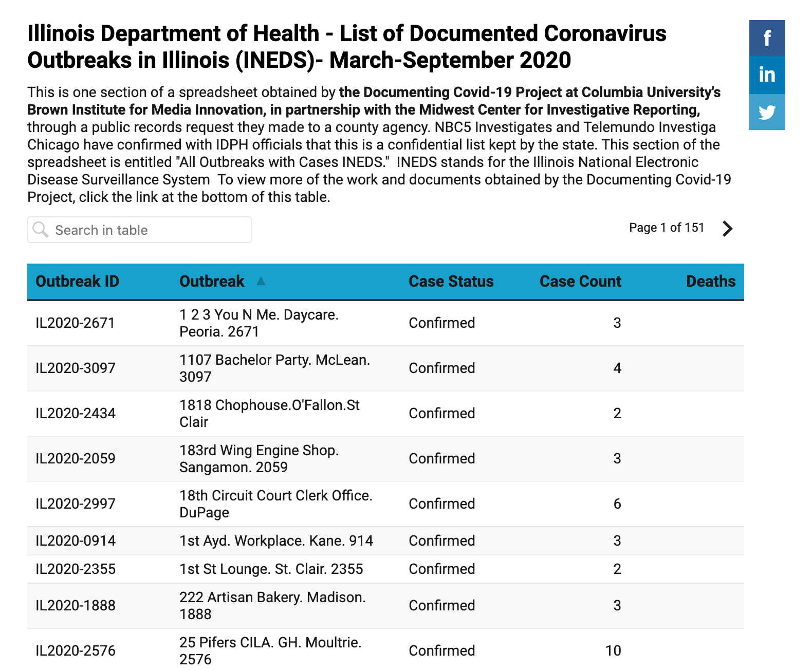Click 1st St Lounge St. Clair cell

[x=271, y=569]
